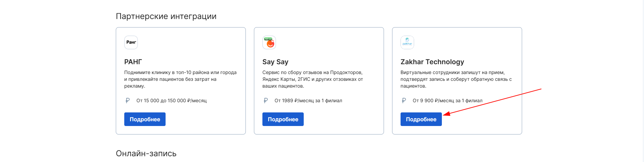Image resolution: width=644 pixels, height=162 pixels.
Task: Click the Zakhar description about виртуальные сотрудники
Action: 456,79
